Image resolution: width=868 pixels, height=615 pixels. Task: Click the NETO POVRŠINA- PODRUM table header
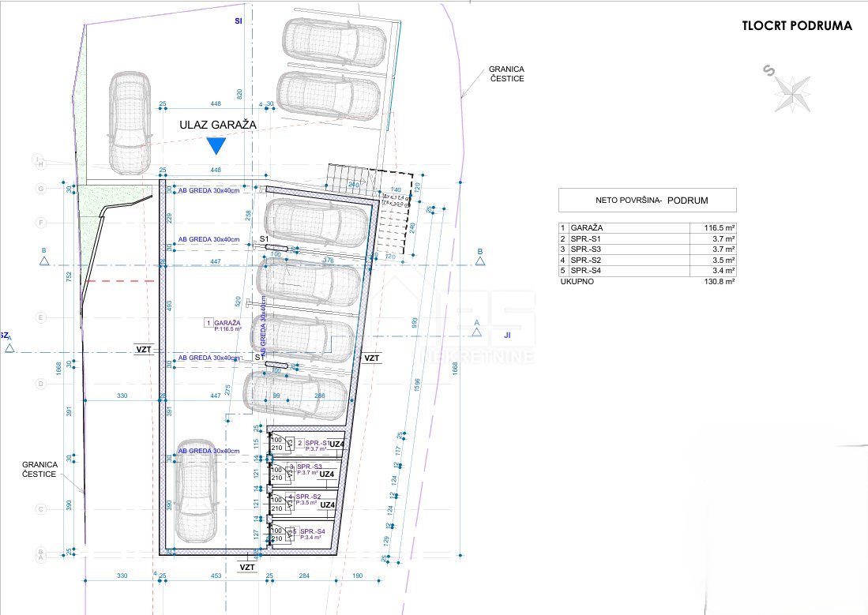tap(647, 201)
